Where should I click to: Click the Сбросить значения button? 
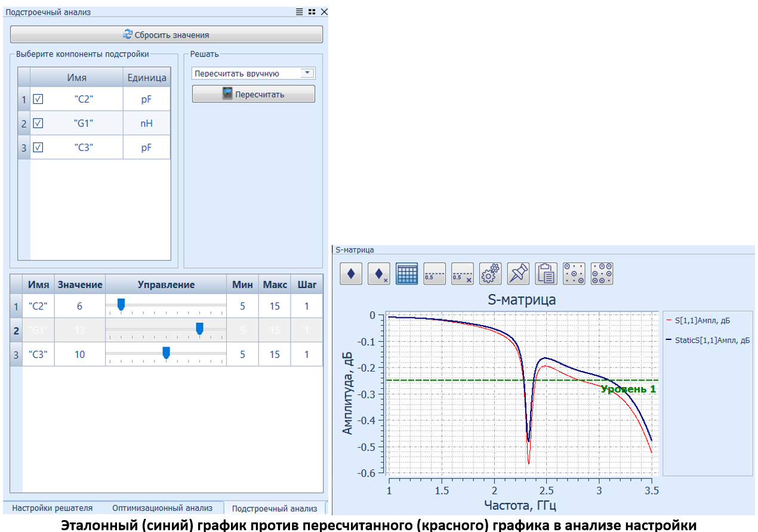tap(167, 35)
